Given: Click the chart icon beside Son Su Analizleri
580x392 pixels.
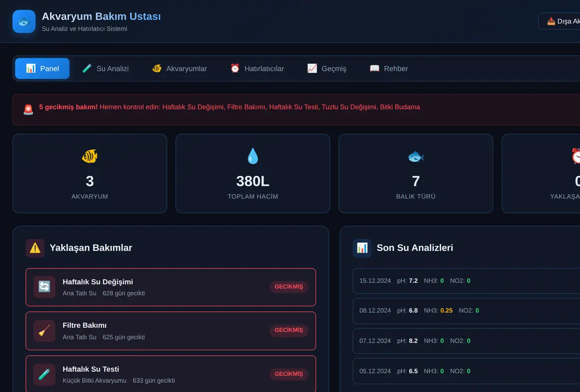Looking at the screenshot, I should (x=362, y=248).
